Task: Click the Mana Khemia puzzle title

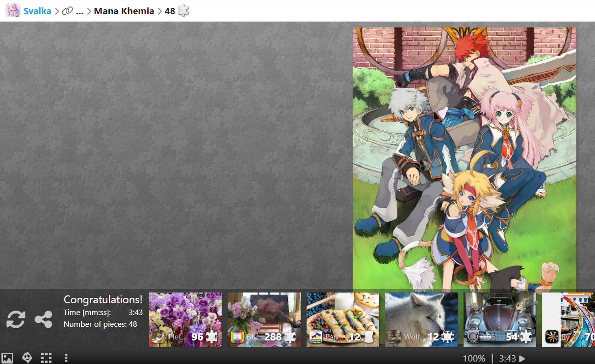Action: (124, 11)
